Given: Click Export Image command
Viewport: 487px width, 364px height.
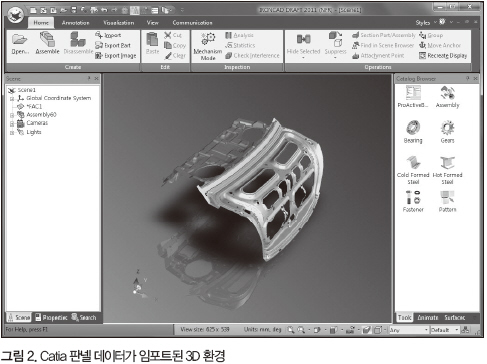Looking at the screenshot, I should 116,56.
